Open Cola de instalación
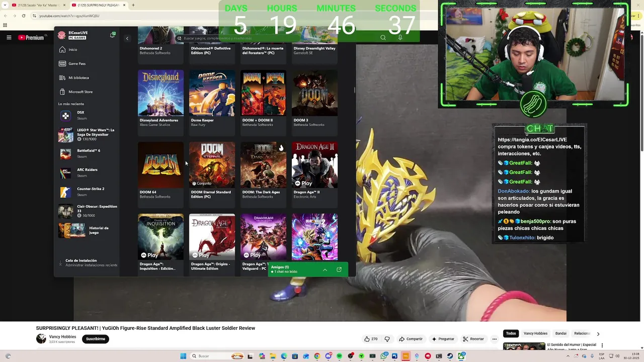 [87, 262]
